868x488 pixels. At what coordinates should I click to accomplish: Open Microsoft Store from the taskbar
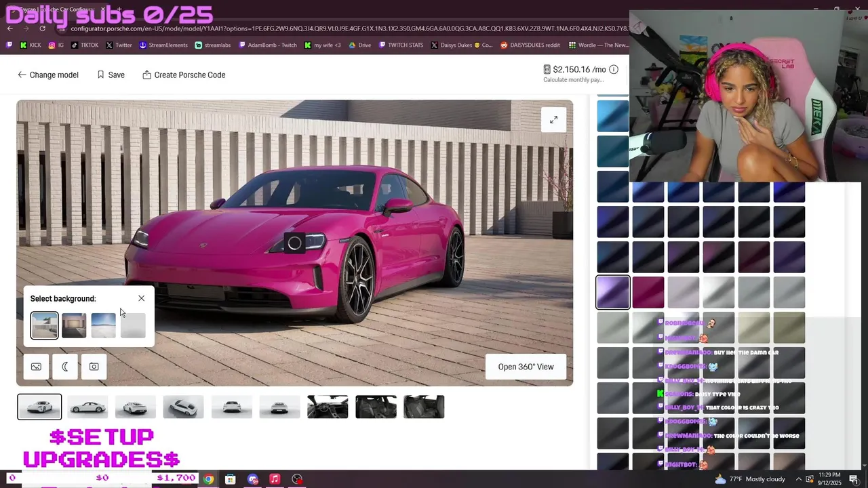(231, 479)
